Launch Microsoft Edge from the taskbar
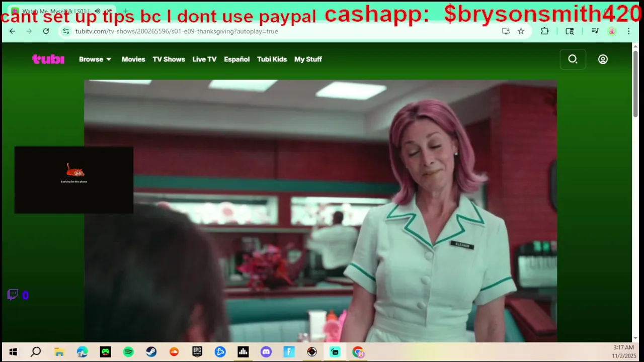Image resolution: width=644 pixels, height=362 pixels. pos(82,352)
